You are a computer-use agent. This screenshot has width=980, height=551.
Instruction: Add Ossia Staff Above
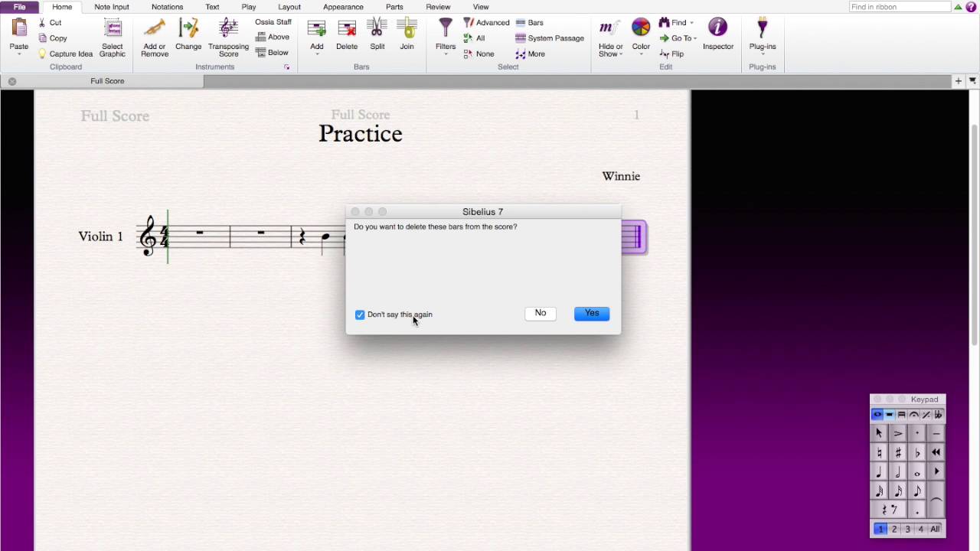[x=273, y=37]
